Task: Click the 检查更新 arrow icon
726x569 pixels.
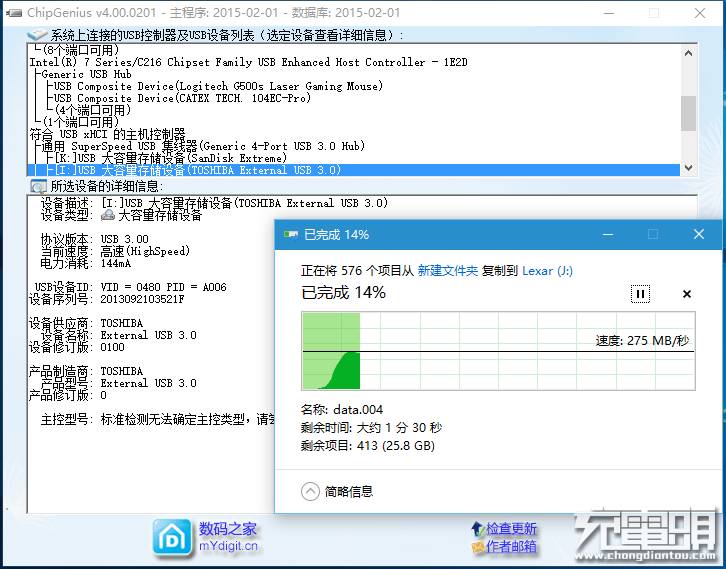Action: pyautogui.click(x=477, y=528)
